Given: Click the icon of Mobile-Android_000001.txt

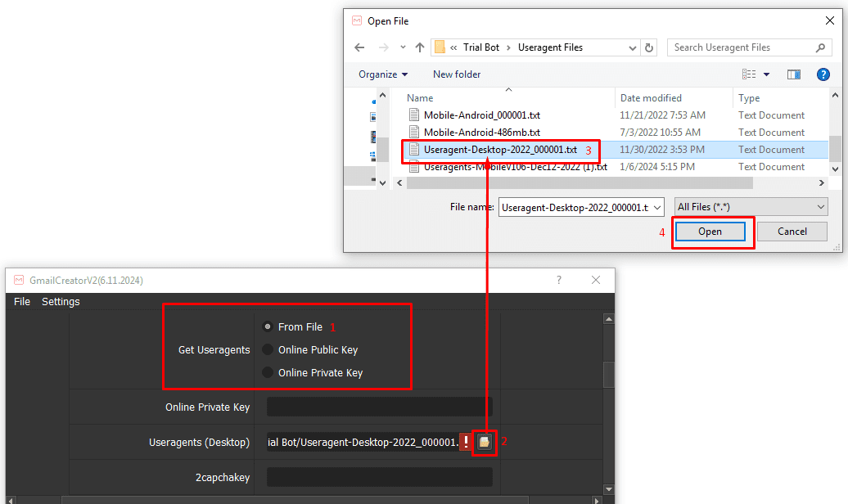Looking at the screenshot, I should tap(414, 115).
